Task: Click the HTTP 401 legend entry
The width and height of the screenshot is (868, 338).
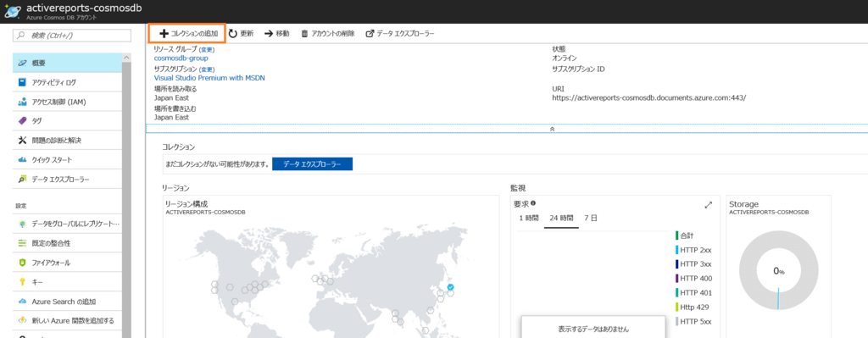Action: pos(693,292)
